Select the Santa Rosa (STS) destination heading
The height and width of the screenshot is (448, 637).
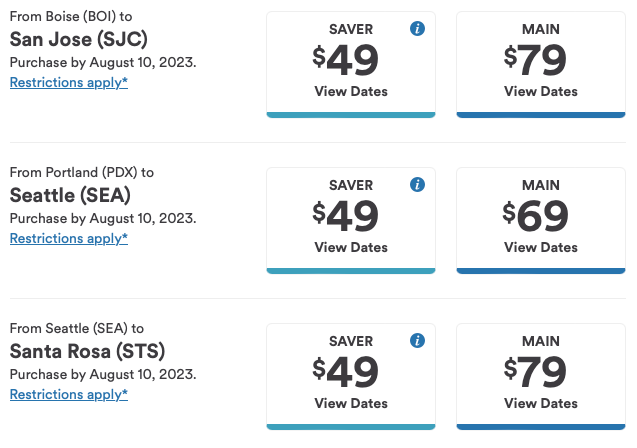click(x=88, y=351)
